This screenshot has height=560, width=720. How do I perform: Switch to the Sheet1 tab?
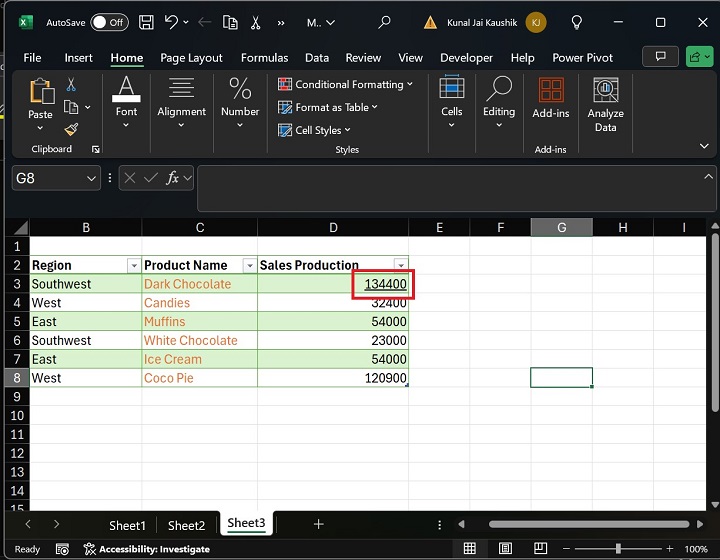point(127,525)
